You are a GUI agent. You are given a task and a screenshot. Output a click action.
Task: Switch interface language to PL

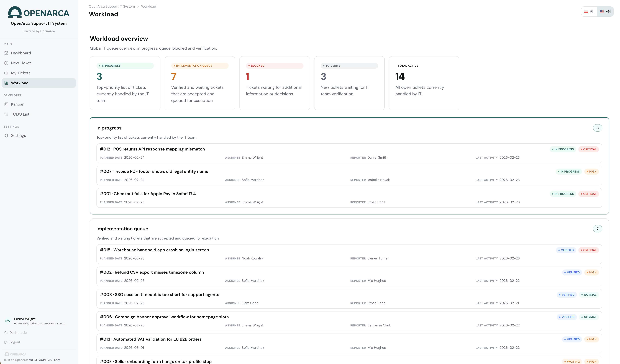click(589, 11)
